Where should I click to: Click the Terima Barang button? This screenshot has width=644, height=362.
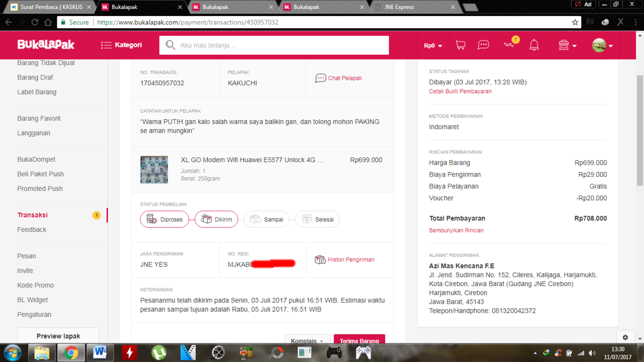click(359, 340)
